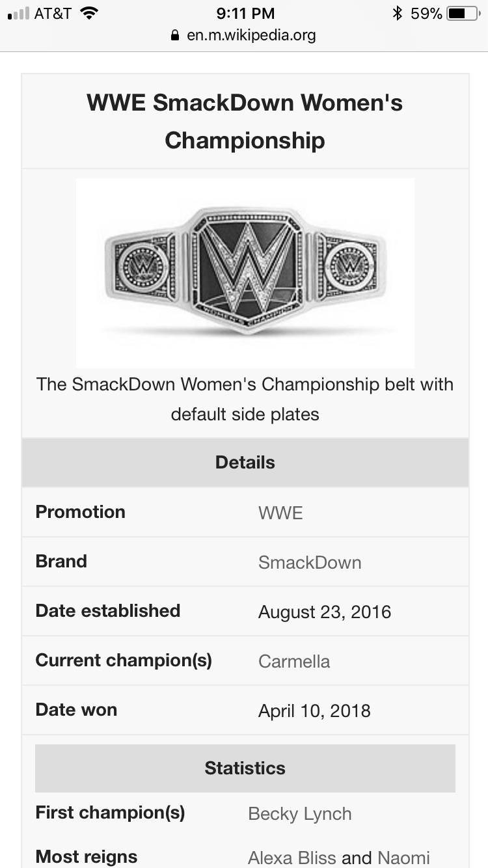This screenshot has width=488, height=868.
Task: Tap the Statistics section header
Action: [x=245, y=768]
